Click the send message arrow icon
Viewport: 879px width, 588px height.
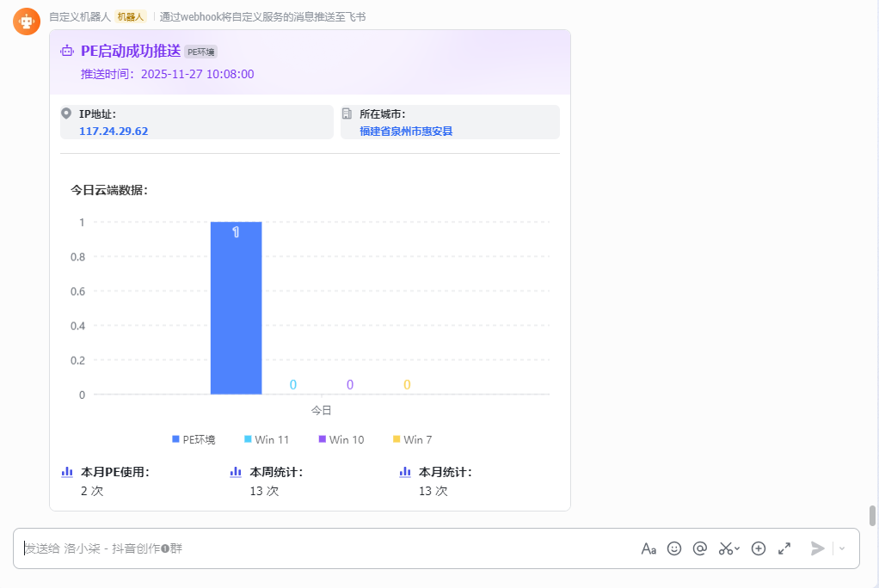point(817,548)
